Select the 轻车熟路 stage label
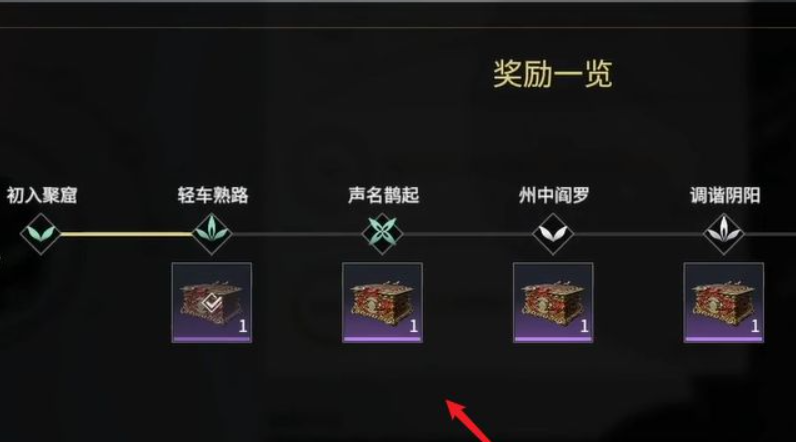The height and width of the screenshot is (442, 796). (x=213, y=195)
